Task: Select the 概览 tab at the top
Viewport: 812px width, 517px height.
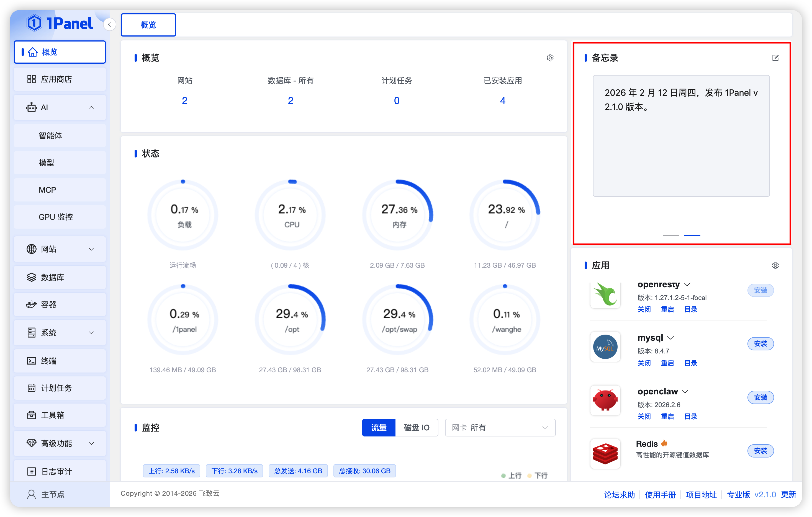Action: tap(148, 25)
